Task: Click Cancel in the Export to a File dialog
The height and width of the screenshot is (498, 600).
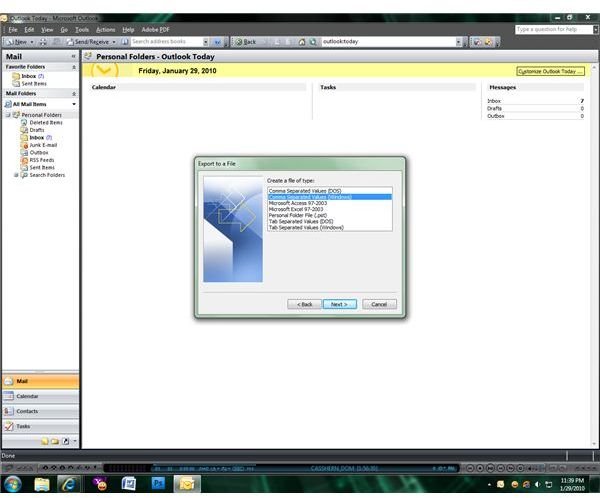Action: pyautogui.click(x=379, y=304)
